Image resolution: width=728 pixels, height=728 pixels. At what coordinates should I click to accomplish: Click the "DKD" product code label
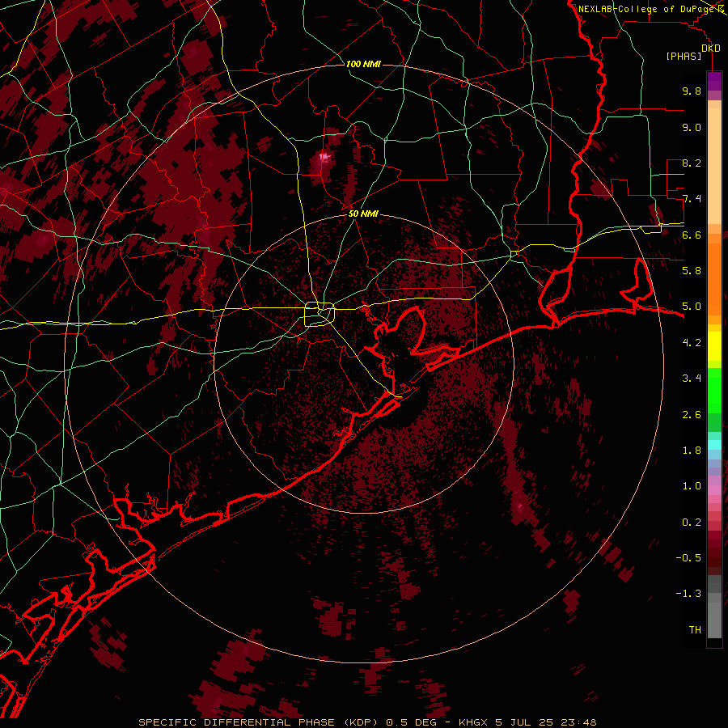[x=711, y=49]
